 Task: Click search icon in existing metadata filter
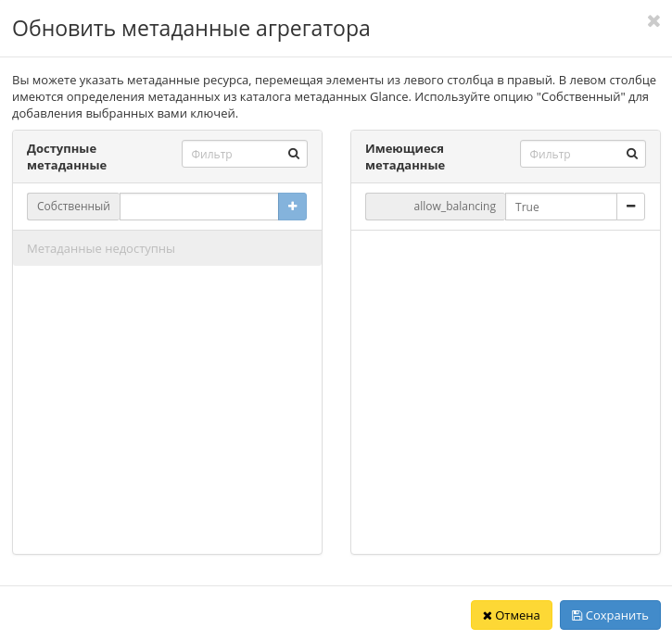point(632,155)
